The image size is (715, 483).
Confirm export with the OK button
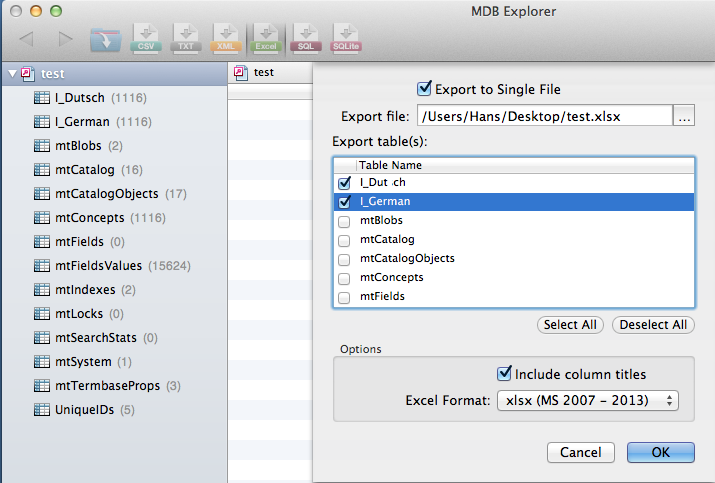tap(660, 453)
